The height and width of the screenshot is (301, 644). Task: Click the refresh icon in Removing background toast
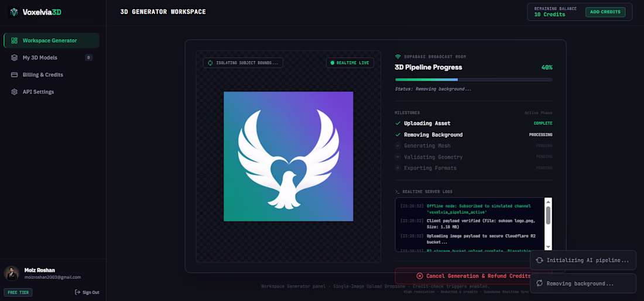540,283
